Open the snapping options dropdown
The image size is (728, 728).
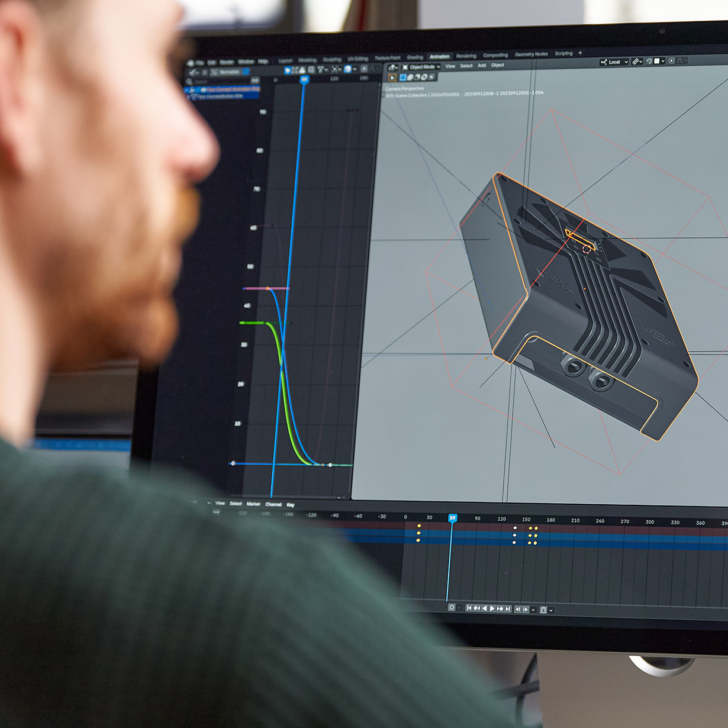click(x=659, y=61)
